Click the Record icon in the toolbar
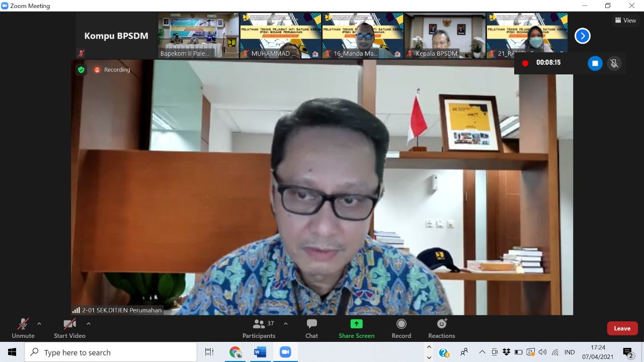644x362 pixels. click(401, 324)
